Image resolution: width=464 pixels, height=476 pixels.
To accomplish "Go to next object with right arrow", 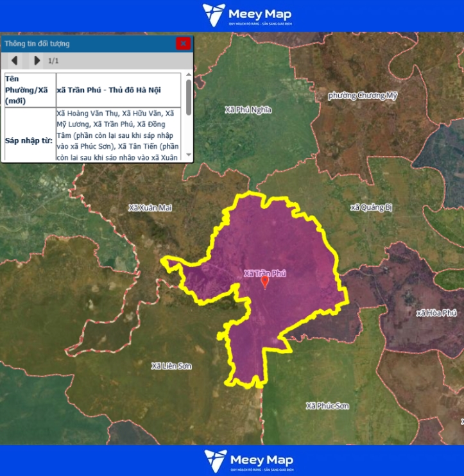I will pos(37,61).
